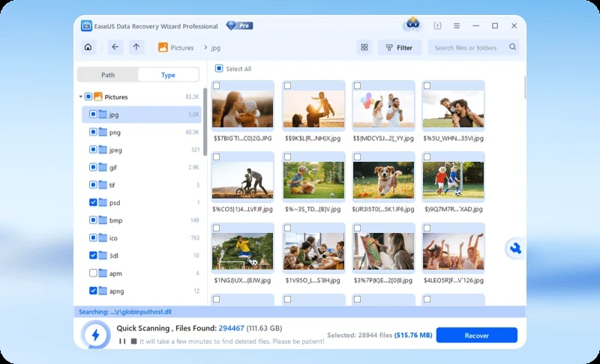Click the file grid scrollbar

pyautogui.click(x=524, y=88)
